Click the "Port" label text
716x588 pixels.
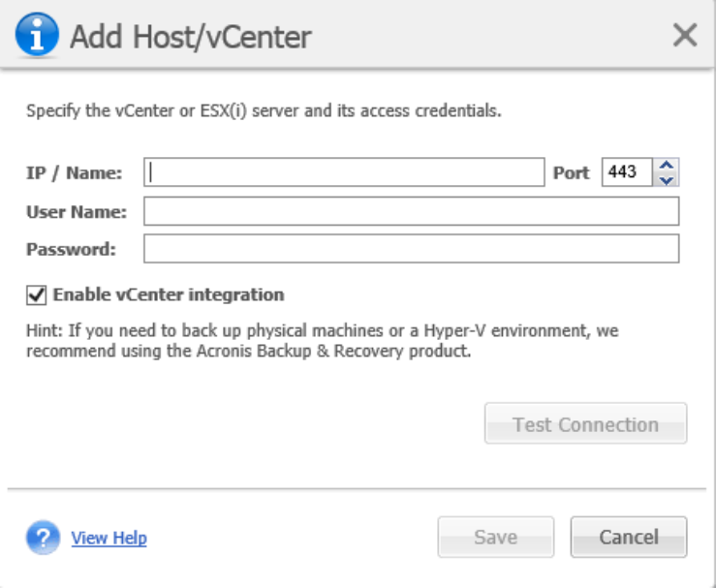tap(571, 173)
